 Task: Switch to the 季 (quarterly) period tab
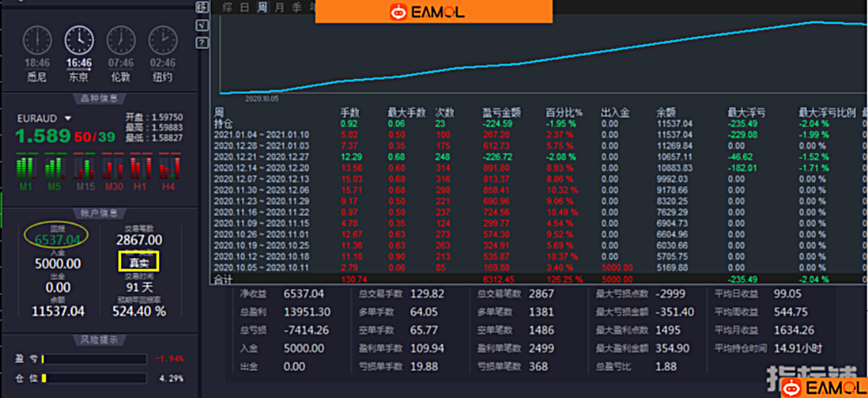tap(297, 7)
